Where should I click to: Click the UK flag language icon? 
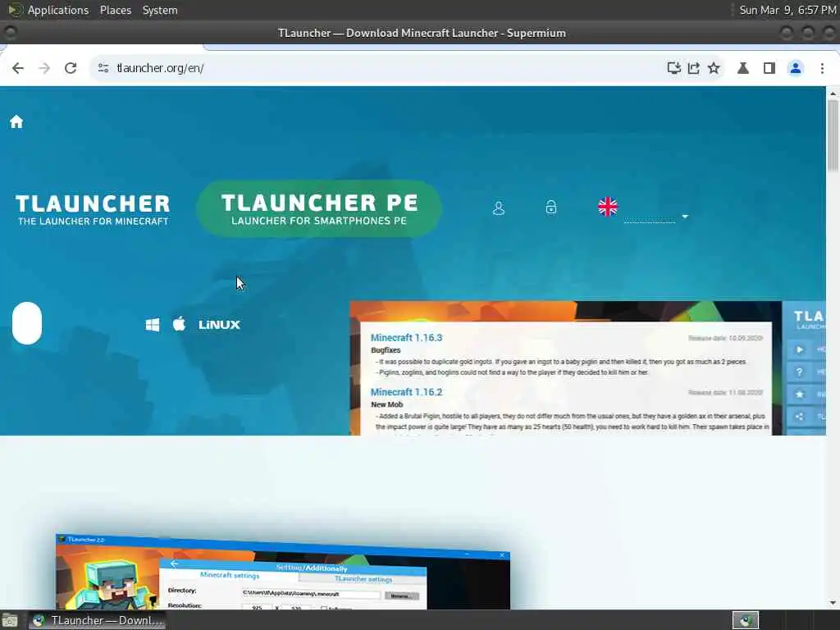pyautogui.click(x=608, y=207)
